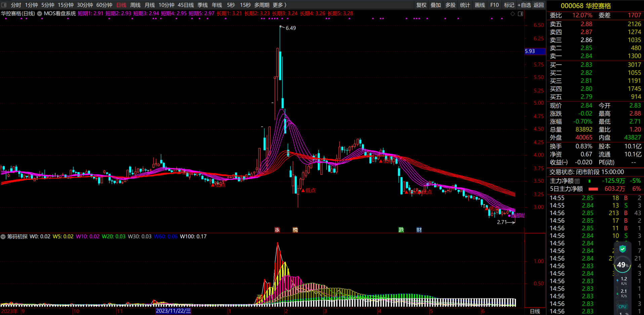Click the 委比 12.07% value

[582, 15]
